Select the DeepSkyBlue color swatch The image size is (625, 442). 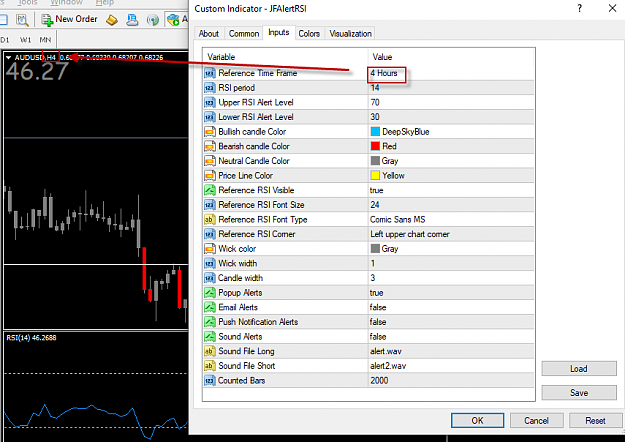[375, 132]
